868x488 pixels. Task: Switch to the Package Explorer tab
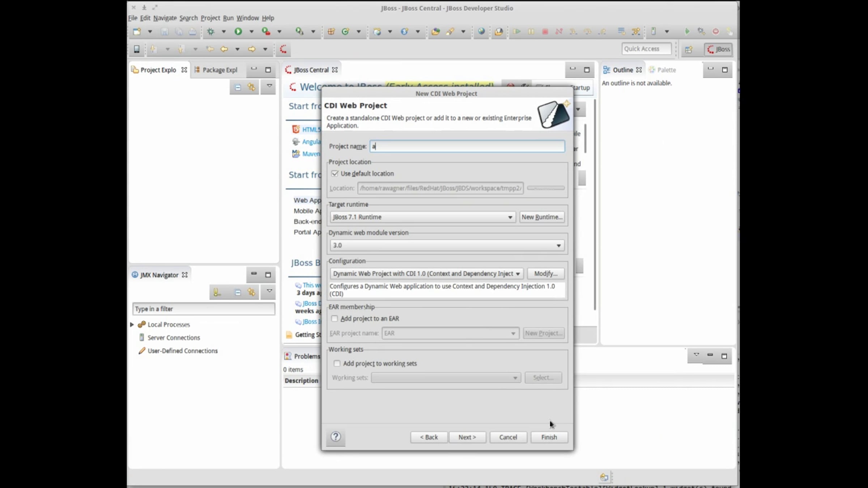click(x=216, y=70)
